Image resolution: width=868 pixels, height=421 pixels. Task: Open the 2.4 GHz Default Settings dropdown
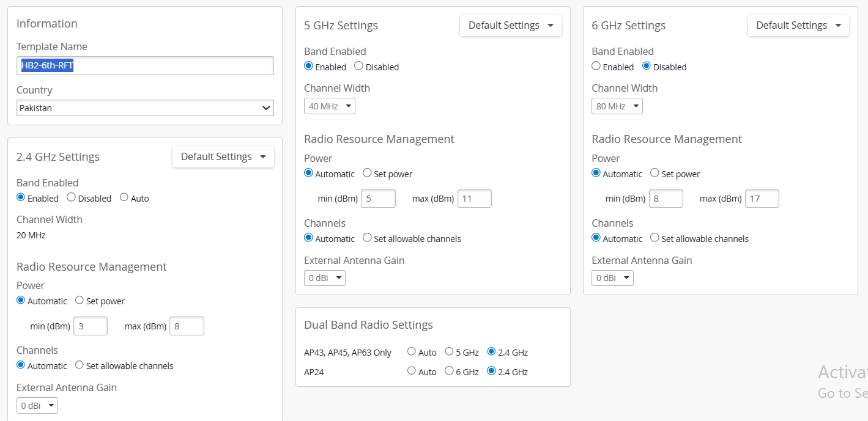click(x=223, y=157)
